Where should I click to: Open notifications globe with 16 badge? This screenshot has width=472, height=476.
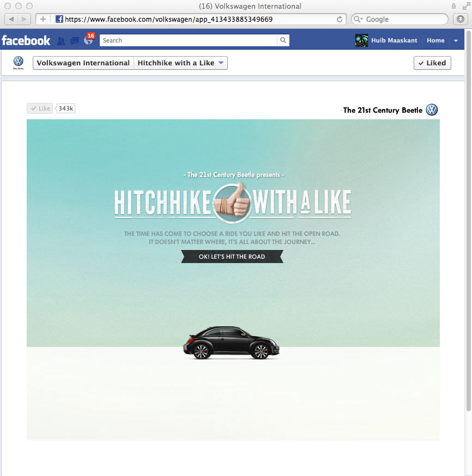[x=88, y=40]
